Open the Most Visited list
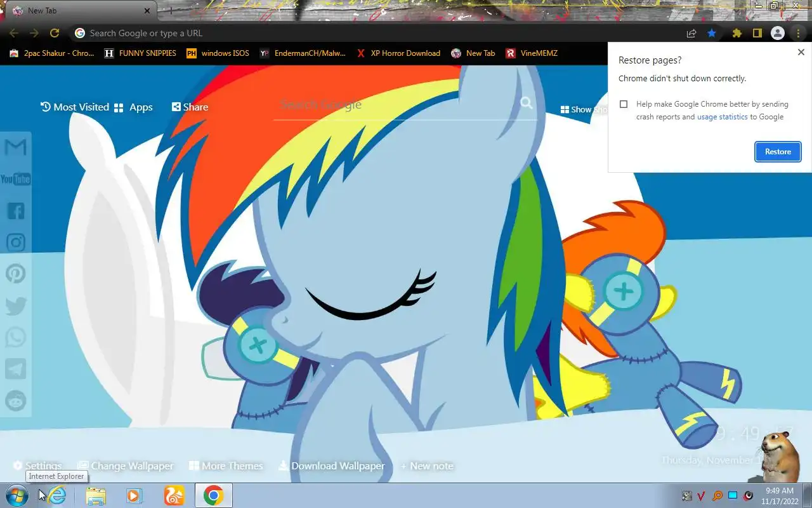 [75, 107]
